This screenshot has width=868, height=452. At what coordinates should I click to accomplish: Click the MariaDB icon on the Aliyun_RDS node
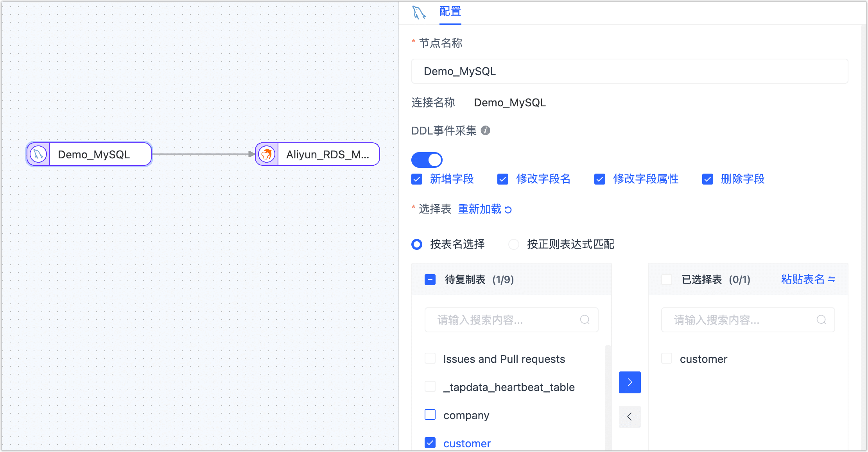pyautogui.click(x=266, y=154)
